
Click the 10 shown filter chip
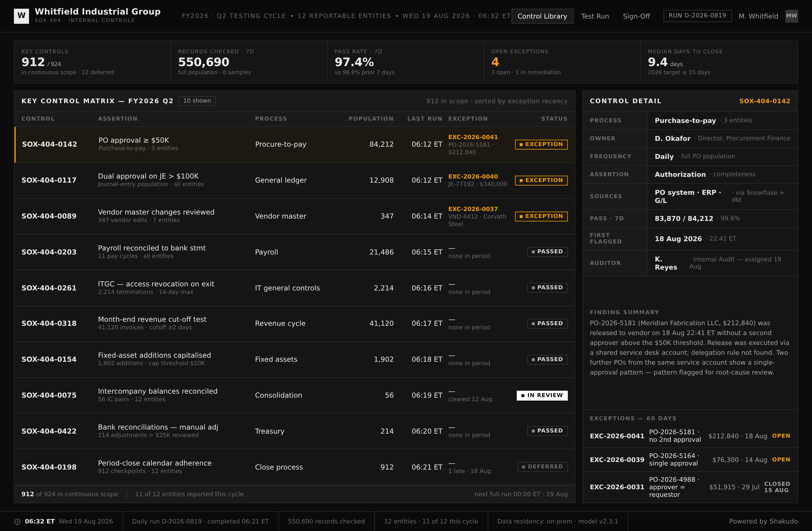click(x=197, y=101)
